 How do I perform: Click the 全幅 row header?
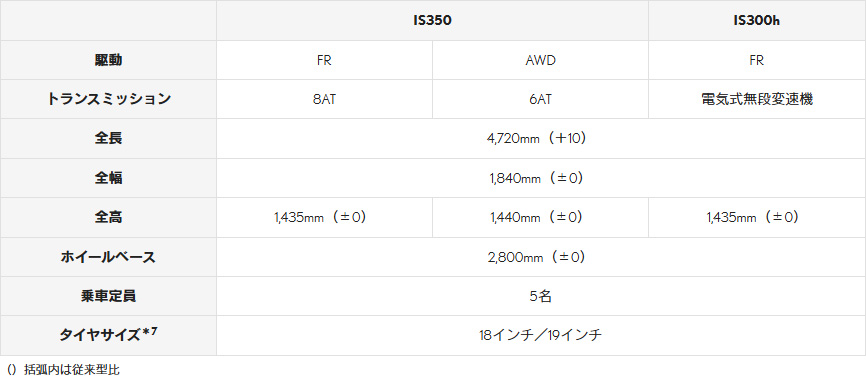pyautogui.click(x=108, y=178)
